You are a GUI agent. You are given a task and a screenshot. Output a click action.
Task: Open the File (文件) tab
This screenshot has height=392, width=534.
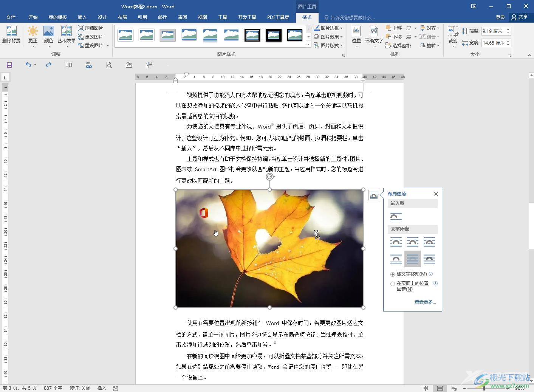tap(11, 17)
